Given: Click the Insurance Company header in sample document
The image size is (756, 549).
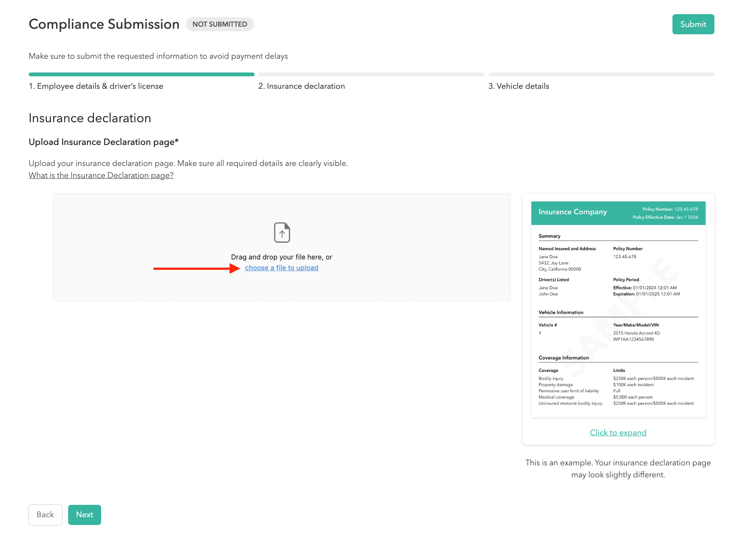Looking at the screenshot, I should [x=573, y=212].
